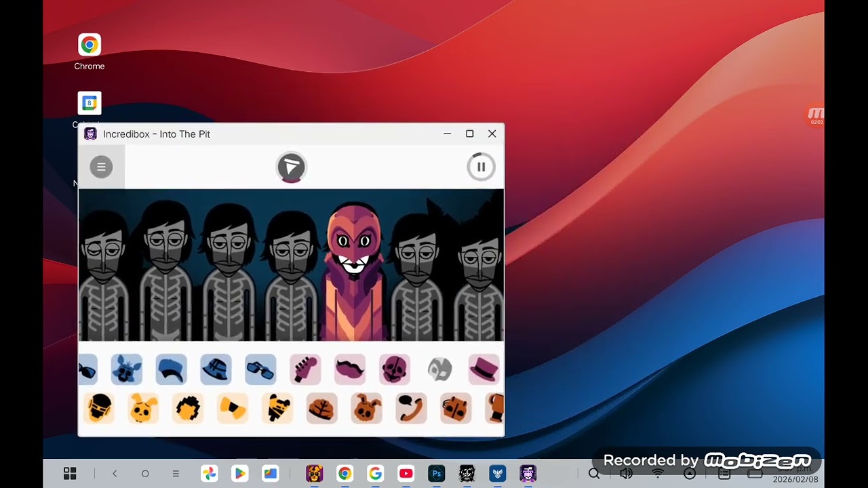The height and width of the screenshot is (488, 868).
Task: Click the center arrow mix button
Action: pyautogui.click(x=292, y=167)
